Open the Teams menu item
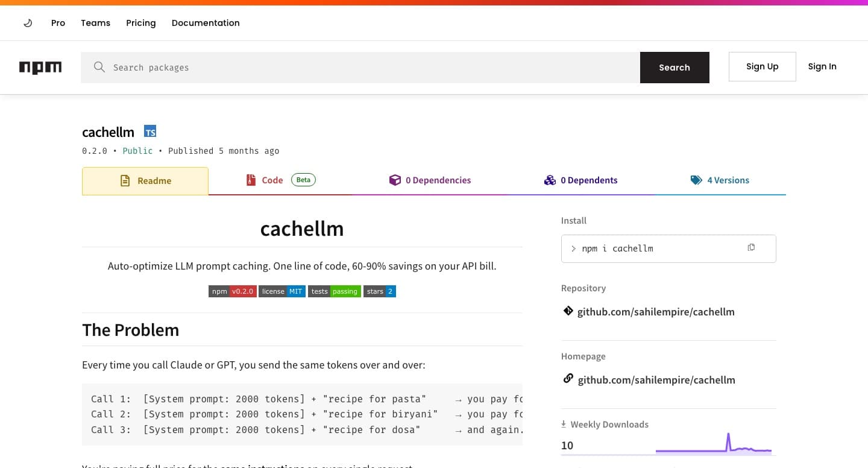Screen dimensions: 868x468 tap(96, 23)
